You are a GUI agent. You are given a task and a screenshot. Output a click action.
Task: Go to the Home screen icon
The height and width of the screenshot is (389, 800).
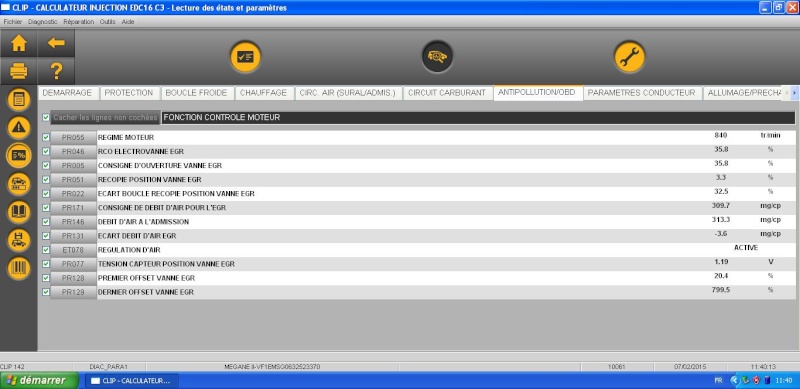tap(19, 43)
